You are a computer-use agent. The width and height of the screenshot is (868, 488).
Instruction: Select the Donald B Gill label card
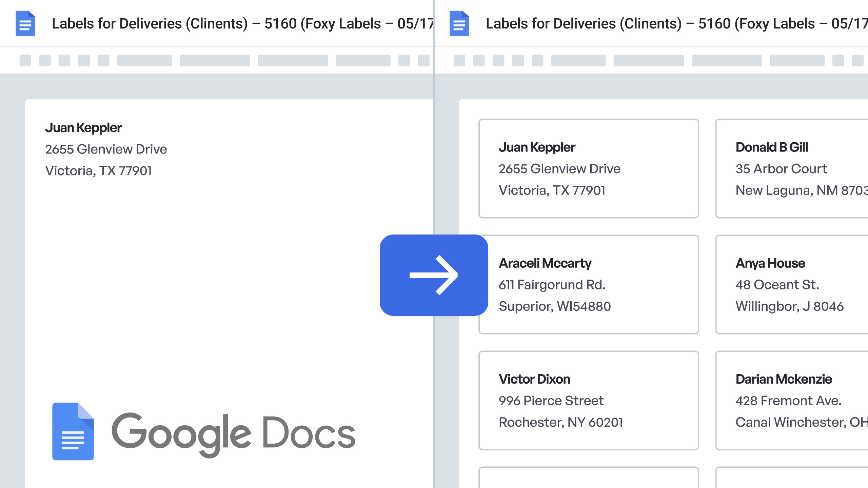(x=791, y=168)
